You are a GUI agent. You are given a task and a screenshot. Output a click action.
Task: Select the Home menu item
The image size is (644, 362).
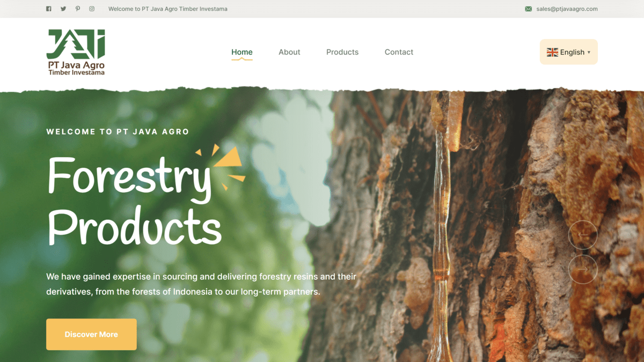tap(242, 52)
